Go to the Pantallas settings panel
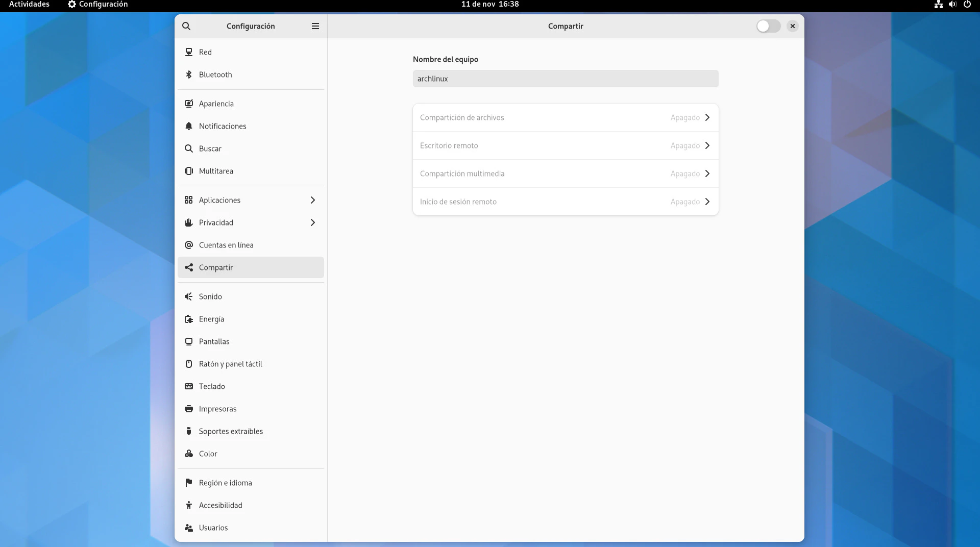The height and width of the screenshot is (547, 980). [214, 341]
